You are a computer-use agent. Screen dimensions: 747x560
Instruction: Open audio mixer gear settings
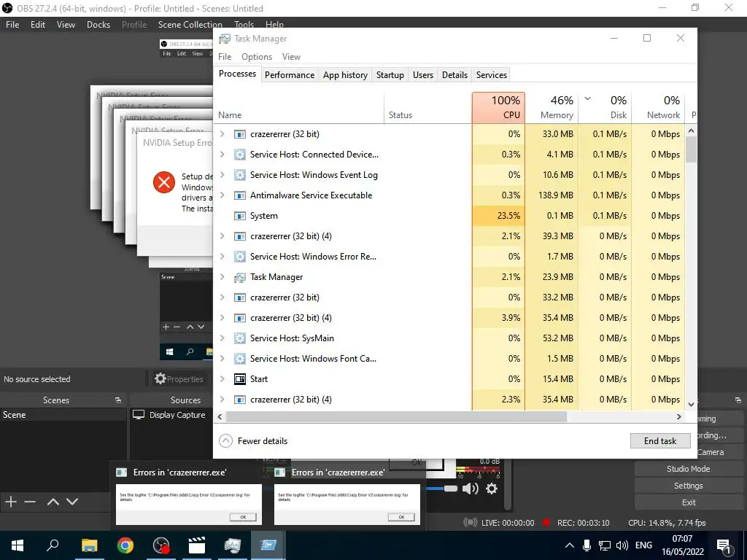click(492, 489)
